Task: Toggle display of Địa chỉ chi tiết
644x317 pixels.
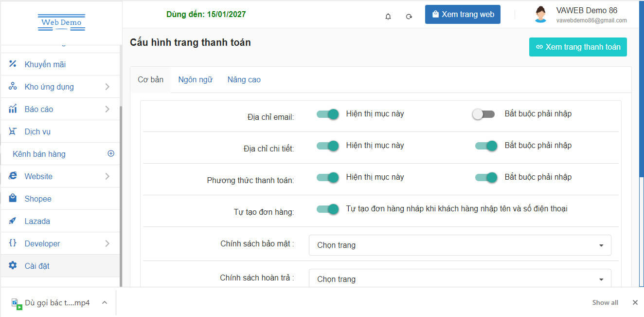Action: 327,146
